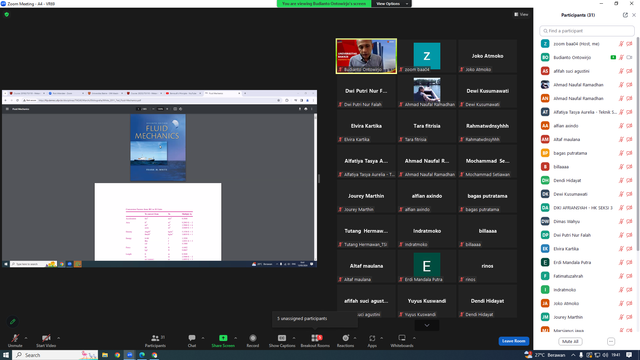Expand whiteboards options arrow beside Whiteboards

(x=414, y=338)
